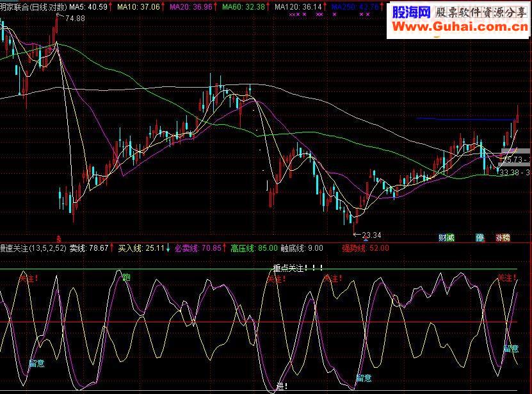Click the MA10: 37.06 label

coord(138,7)
